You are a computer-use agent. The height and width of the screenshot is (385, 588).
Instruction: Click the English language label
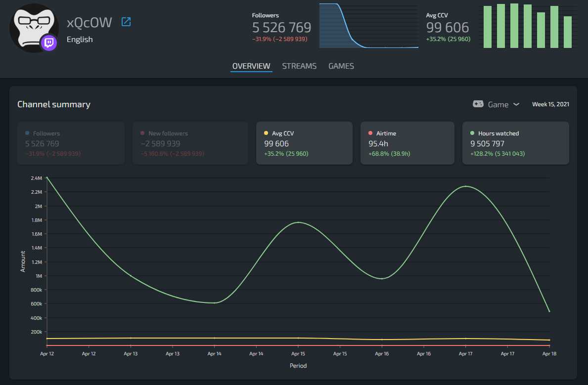click(80, 40)
